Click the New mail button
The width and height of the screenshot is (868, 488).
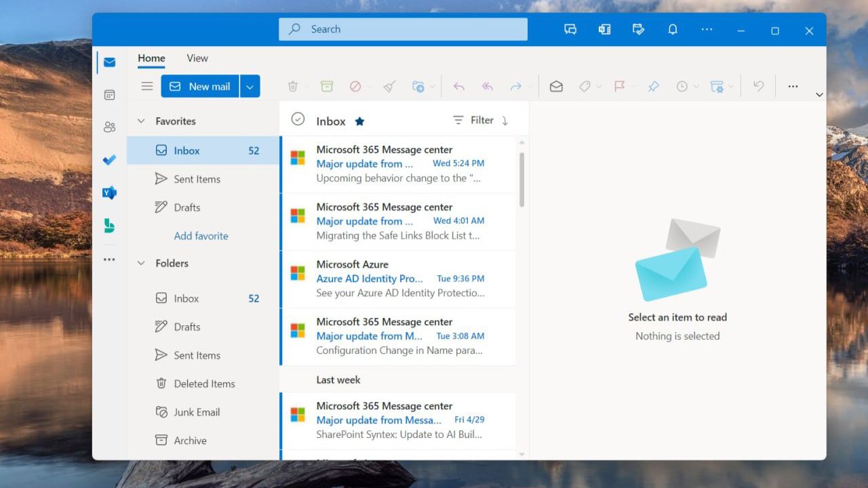200,86
